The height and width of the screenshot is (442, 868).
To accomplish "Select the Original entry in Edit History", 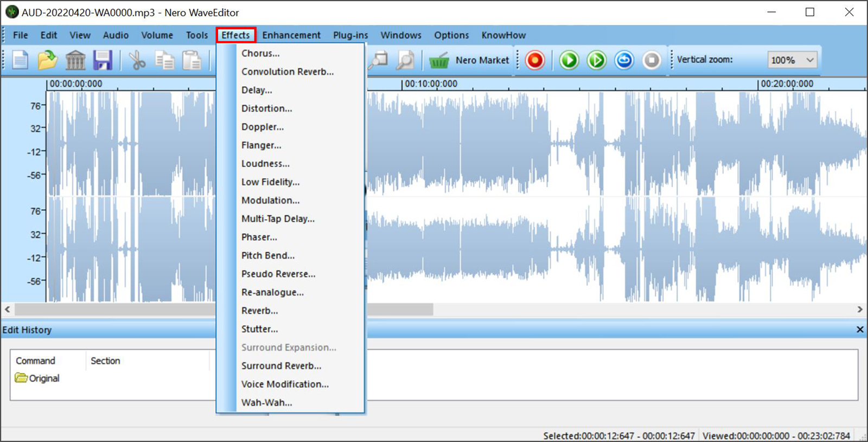I will coord(37,378).
